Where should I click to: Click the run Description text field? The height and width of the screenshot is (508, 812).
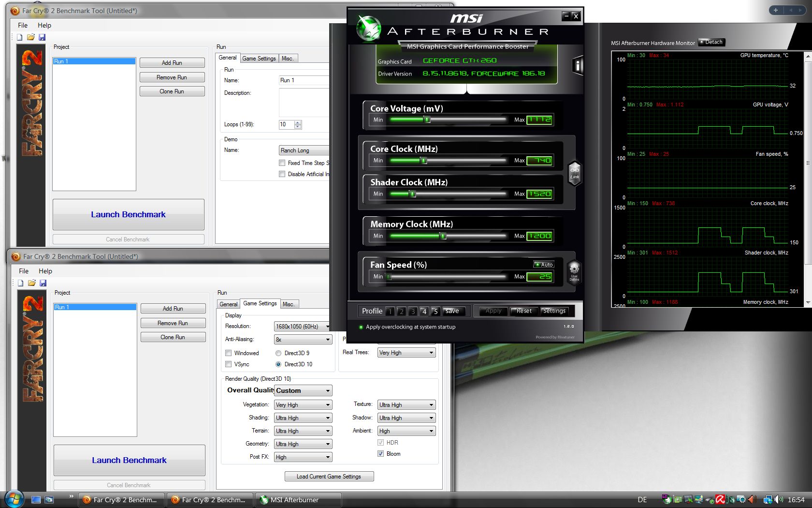[x=304, y=102]
